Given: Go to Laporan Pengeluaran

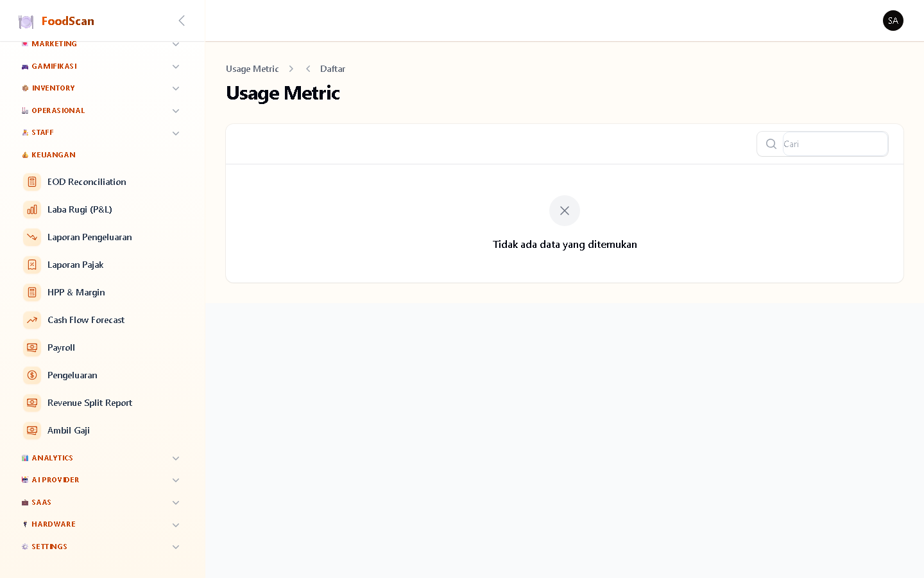Looking at the screenshot, I should point(103,237).
